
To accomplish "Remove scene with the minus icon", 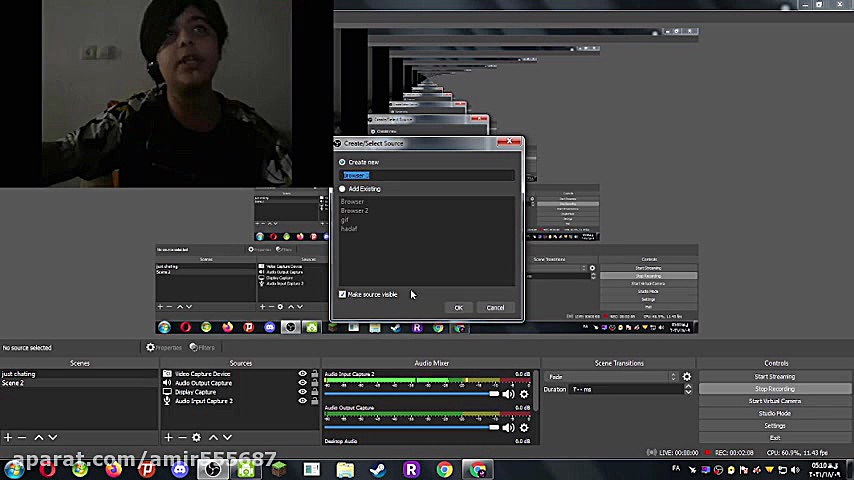I will [x=22, y=438].
